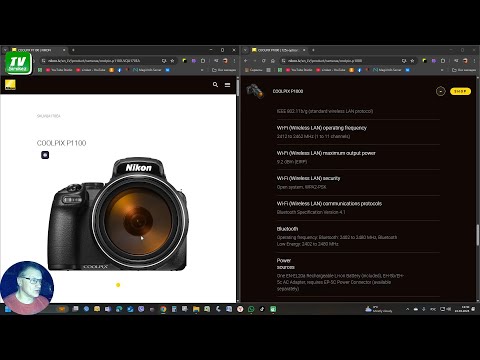Screen dimensions: 480x360
Task: Open the Facebook bookmark in right window
Action: 359,70
